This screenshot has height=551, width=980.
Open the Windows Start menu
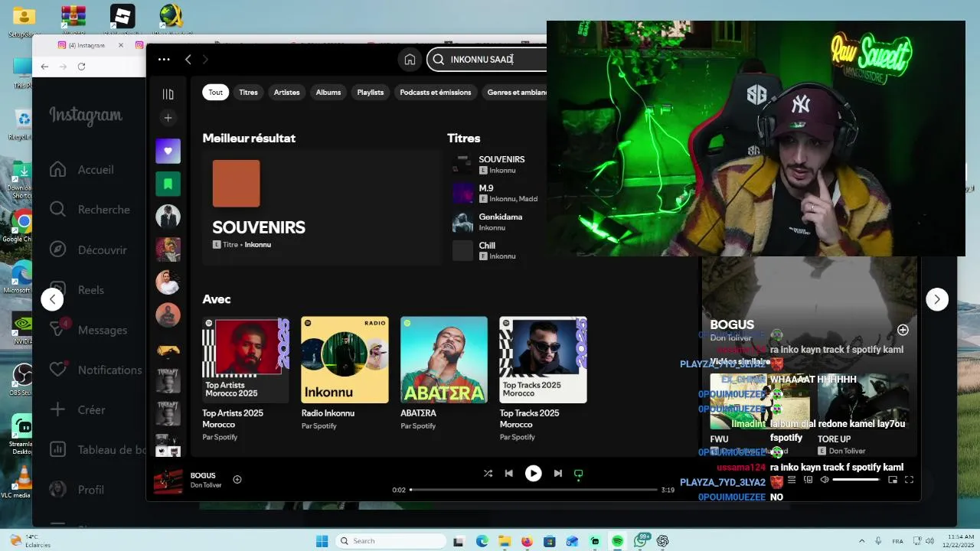coord(322,541)
